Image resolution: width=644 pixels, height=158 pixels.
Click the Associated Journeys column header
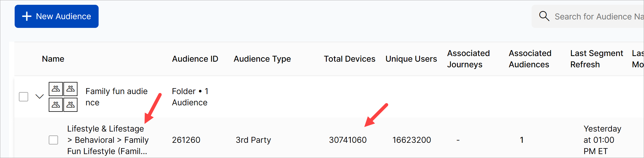(x=468, y=59)
